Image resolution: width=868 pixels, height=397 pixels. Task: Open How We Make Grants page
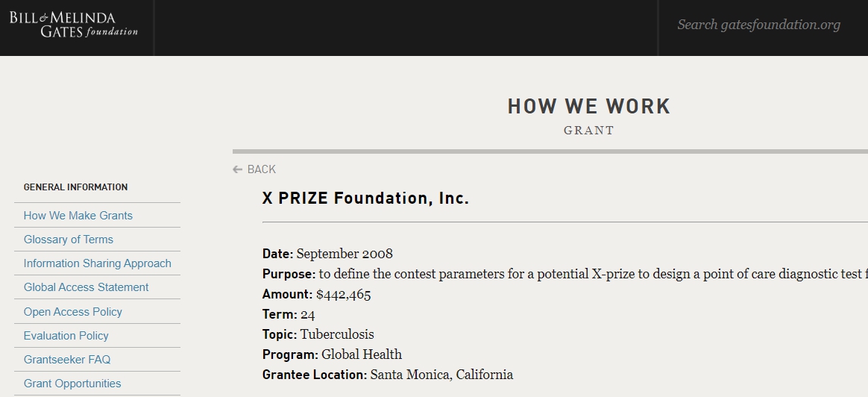coord(78,216)
